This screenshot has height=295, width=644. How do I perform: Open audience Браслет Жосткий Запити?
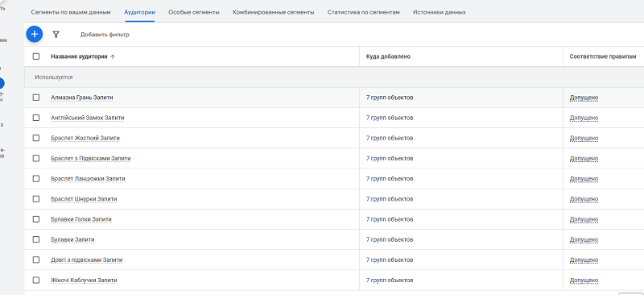click(x=85, y=138)
